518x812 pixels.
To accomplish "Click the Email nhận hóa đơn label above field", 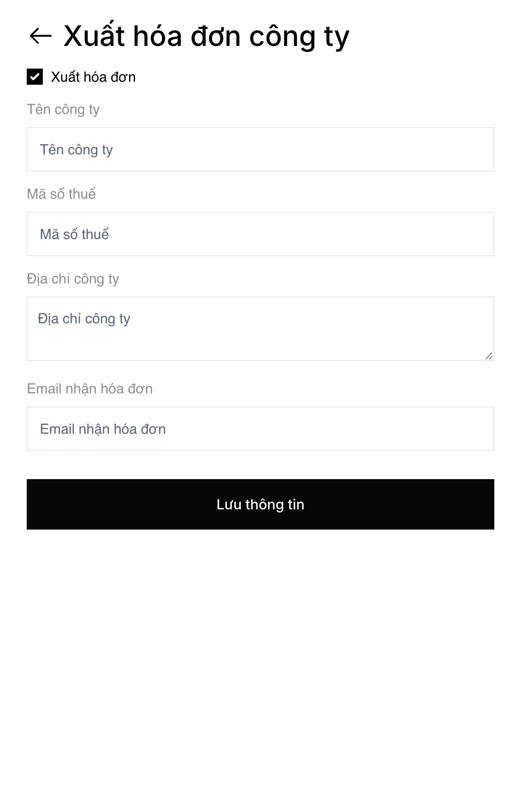I will click(90, 389).
